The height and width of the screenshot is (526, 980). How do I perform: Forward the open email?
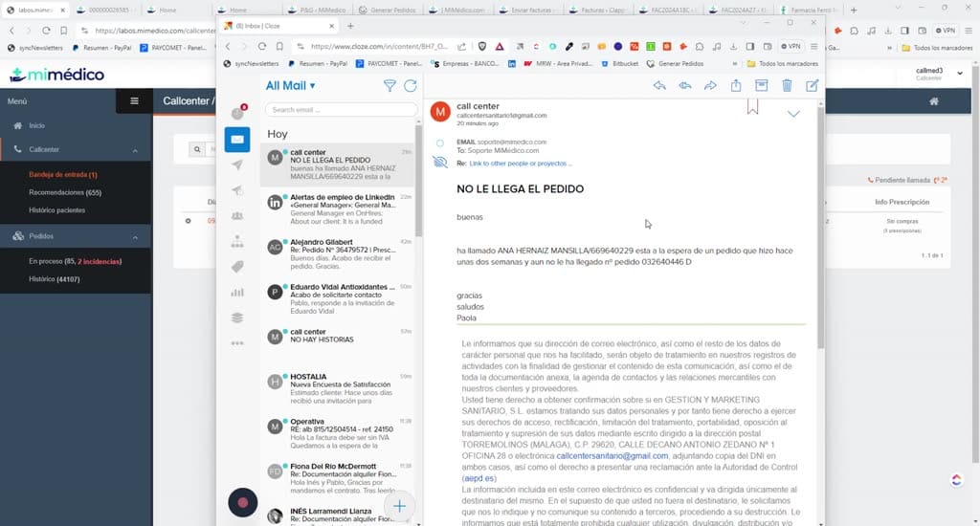(x=710, y=85)
